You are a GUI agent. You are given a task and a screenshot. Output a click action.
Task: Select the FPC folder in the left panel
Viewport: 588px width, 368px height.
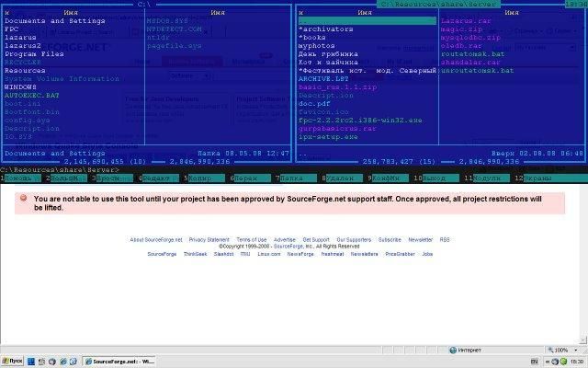point(12,29)
